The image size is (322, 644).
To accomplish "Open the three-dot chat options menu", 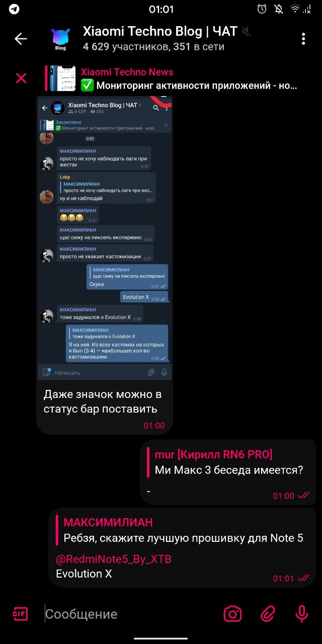I will pyautogui.click(x=303, y=39).
